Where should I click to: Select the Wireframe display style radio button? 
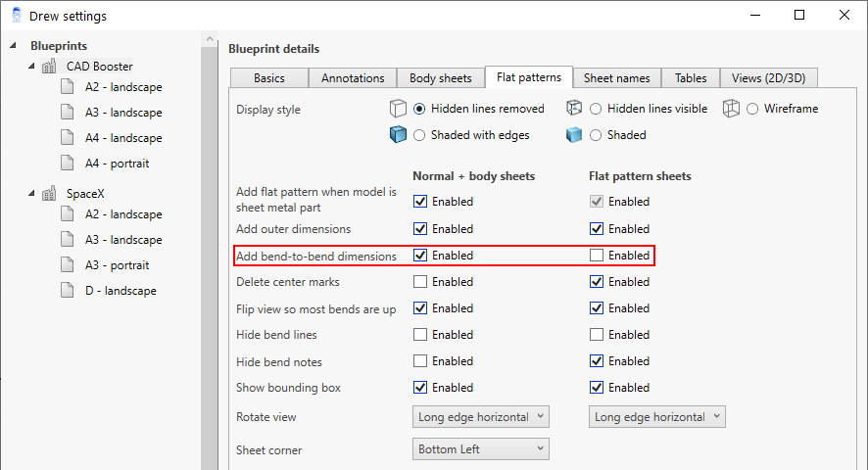tap(753, 109)
